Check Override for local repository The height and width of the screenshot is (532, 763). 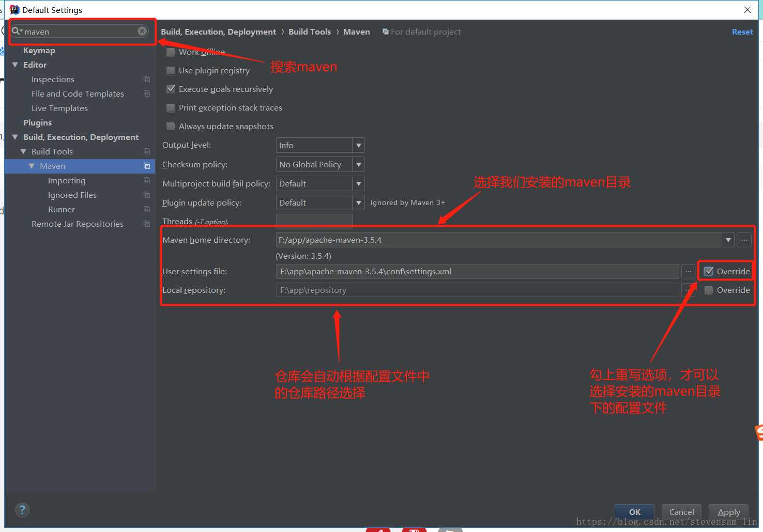pos(709,290)
